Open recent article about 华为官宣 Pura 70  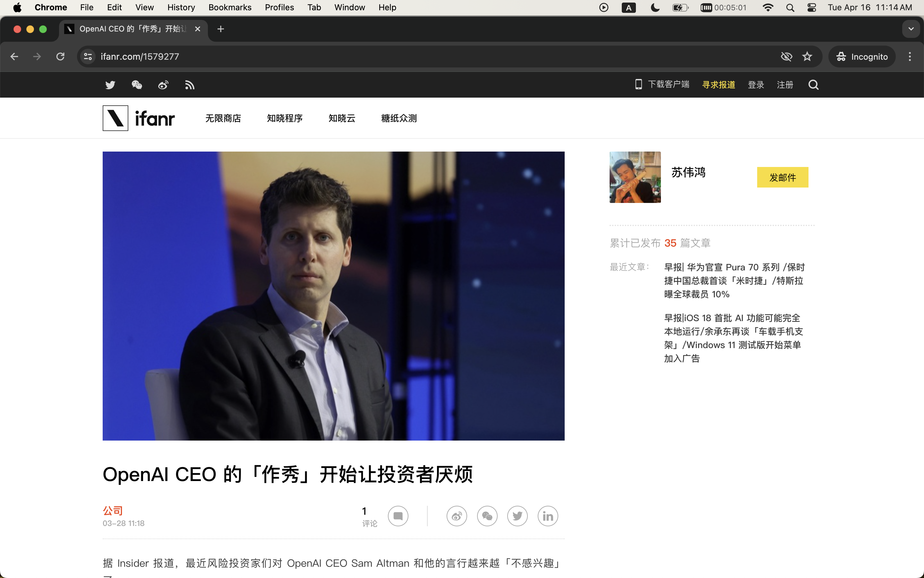734,281
